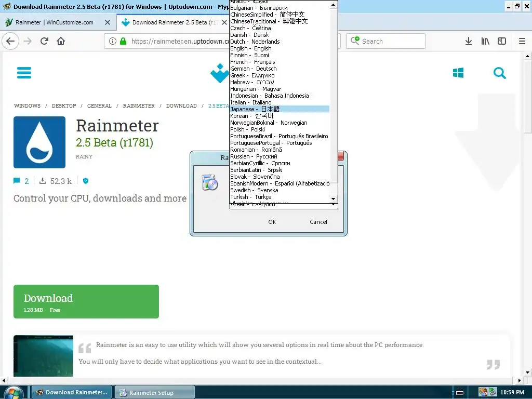Open the Downloads arrow icon in toolbar
The width and height of the screenshot is (532, 399).
click(x=469, y=41)
